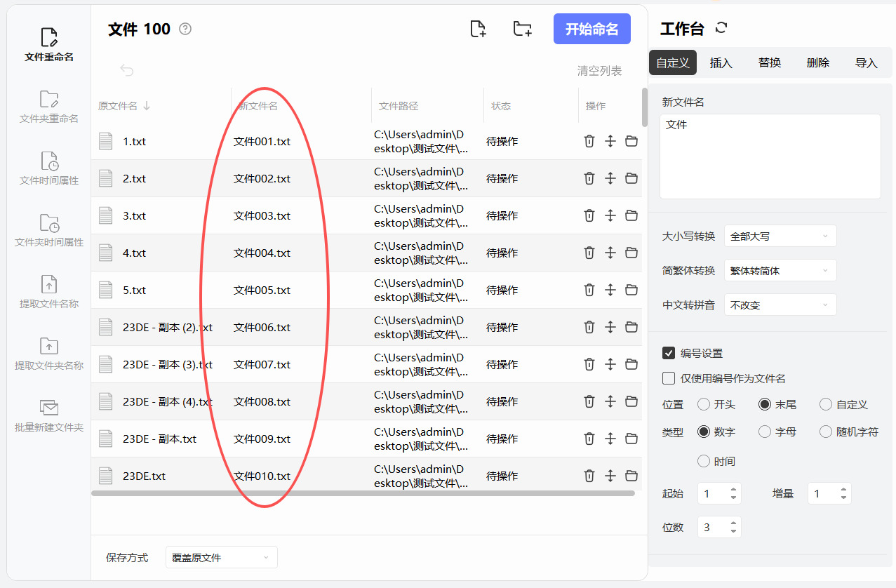Switch to the 替换 tab

770,62
